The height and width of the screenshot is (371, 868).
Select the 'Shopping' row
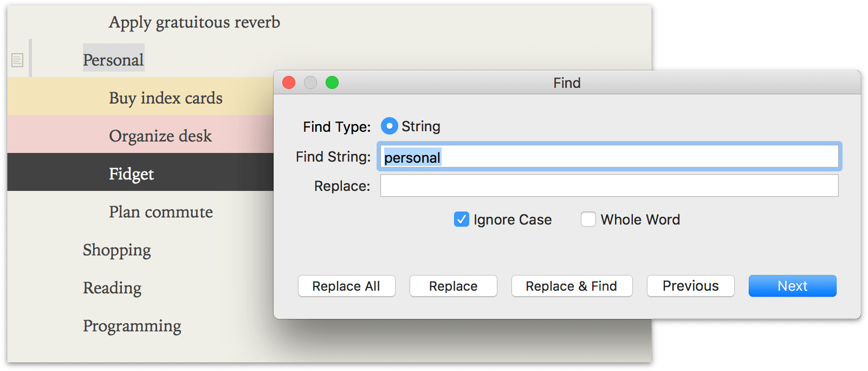click(117, 250)
